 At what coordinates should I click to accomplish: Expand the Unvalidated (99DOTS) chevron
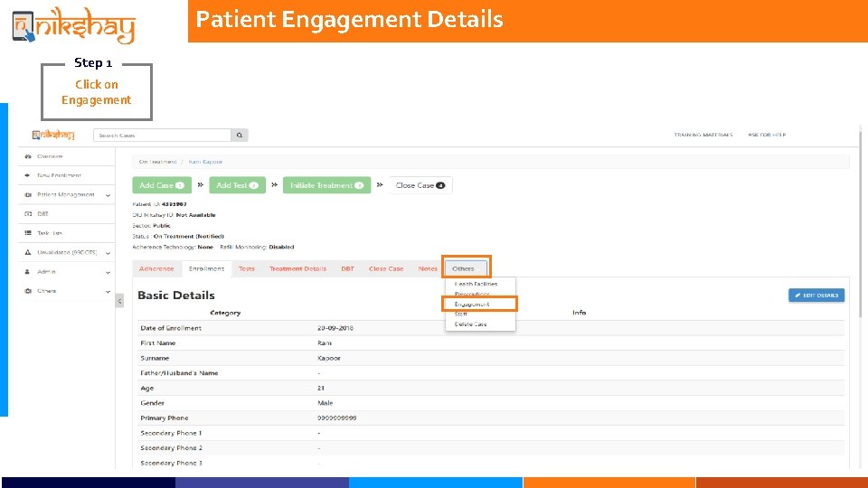pyautogui.click(x=108, y=253)
